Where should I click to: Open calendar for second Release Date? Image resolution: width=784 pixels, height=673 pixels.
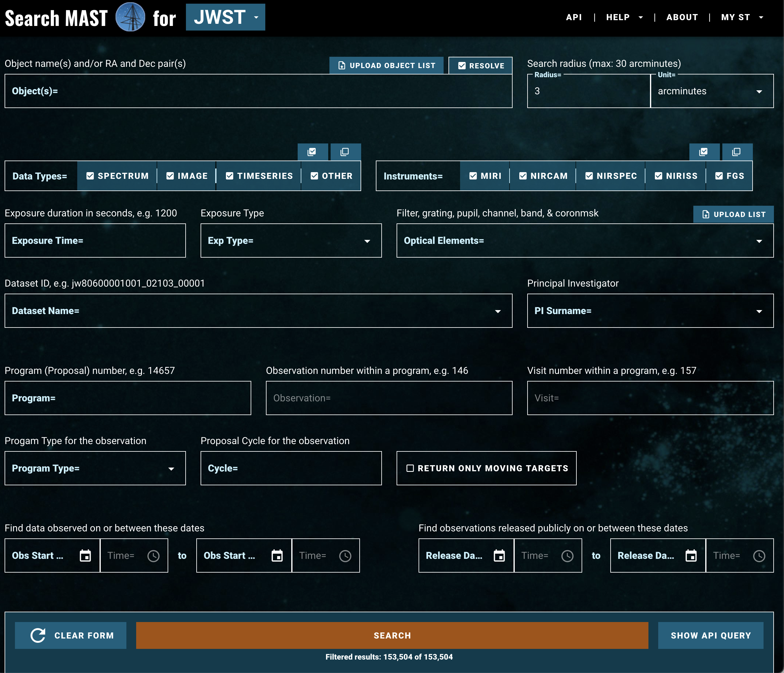691,556
